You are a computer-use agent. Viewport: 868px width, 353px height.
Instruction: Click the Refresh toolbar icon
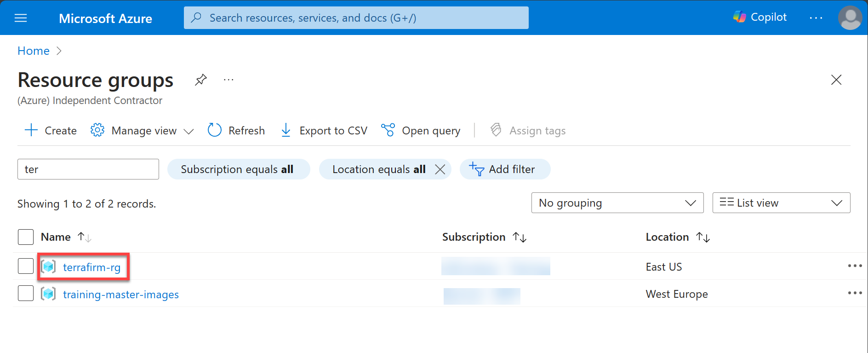tap(215, 130)
